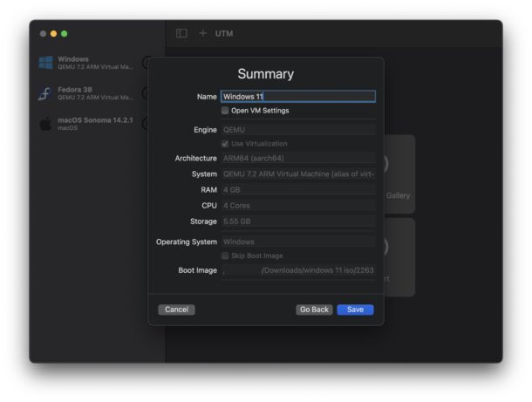
Task: Click the Storage field showing 5.55 GB
Action: click(298, 221)
